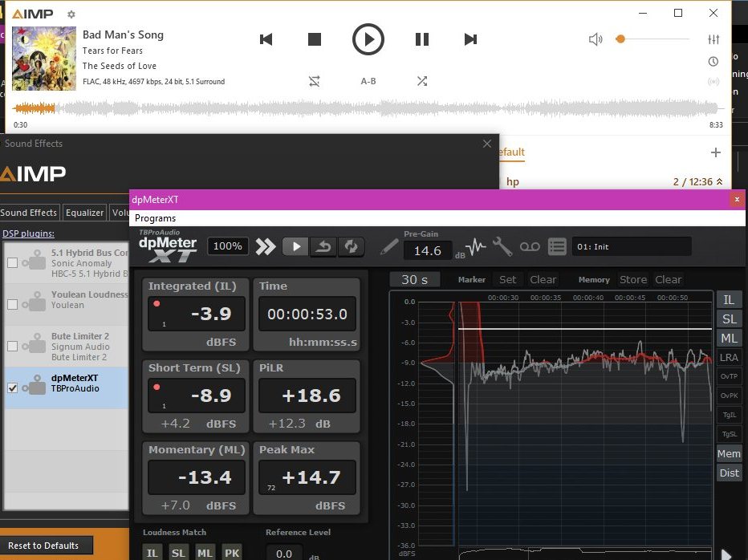Image resolution: width=748 pixels, height=560 pixels.
Task: Click the Marker Clear button
Action: tap(543, 279)
